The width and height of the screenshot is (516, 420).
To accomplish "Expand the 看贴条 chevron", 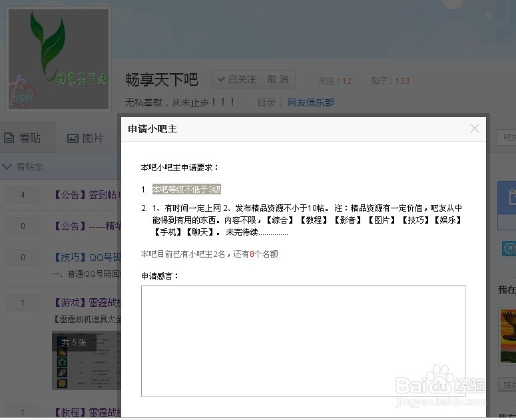I will click(x=7, y=166).
